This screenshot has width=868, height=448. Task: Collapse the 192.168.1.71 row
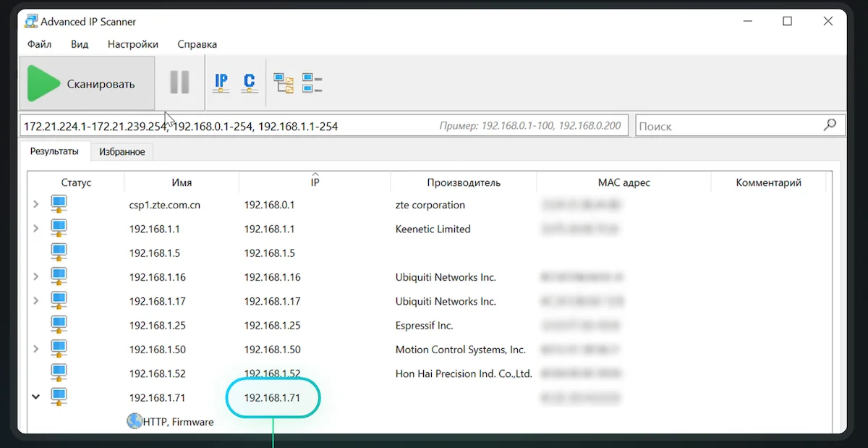tap(35, 397)
